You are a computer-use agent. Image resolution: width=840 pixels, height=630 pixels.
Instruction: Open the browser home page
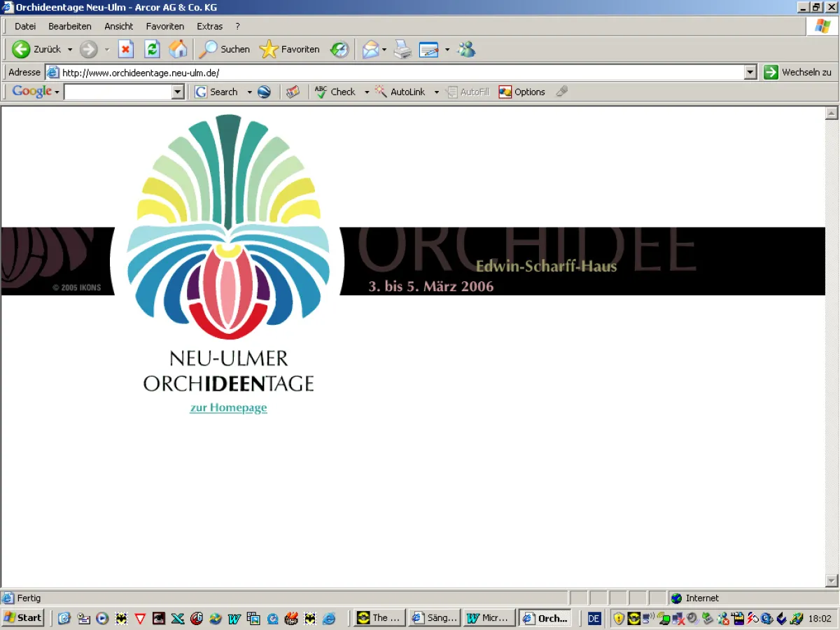[178, 49]
